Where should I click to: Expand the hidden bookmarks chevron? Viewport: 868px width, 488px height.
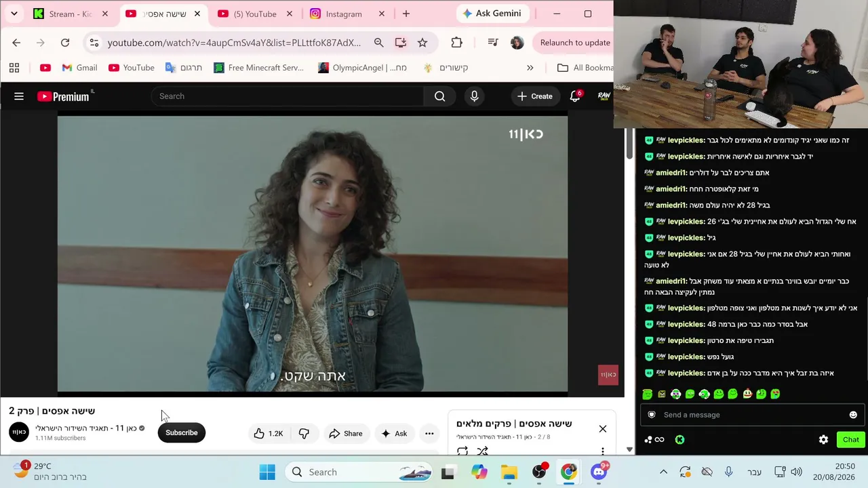[x=530, y=68]
